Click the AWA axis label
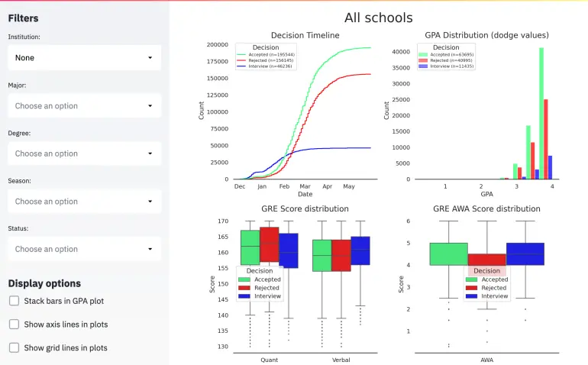Screen dimensions: 588x365 pos(486,360)
